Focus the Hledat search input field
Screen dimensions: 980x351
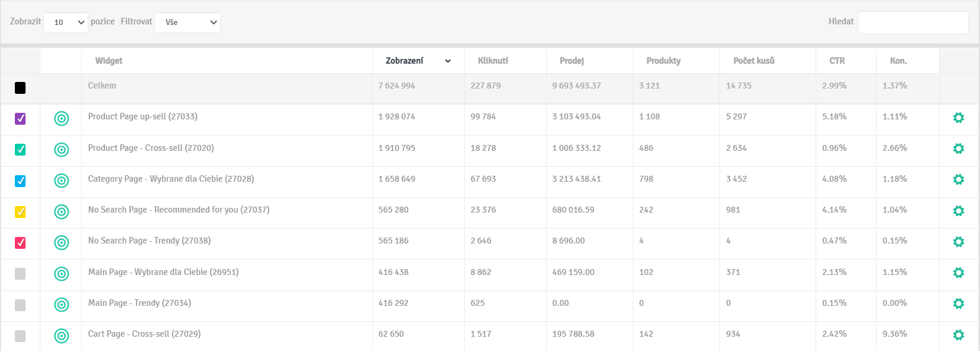(x=913, y=23)
